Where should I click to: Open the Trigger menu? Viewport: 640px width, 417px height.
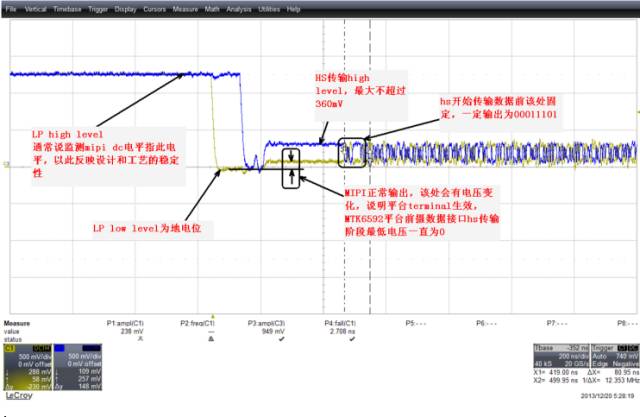99,9
